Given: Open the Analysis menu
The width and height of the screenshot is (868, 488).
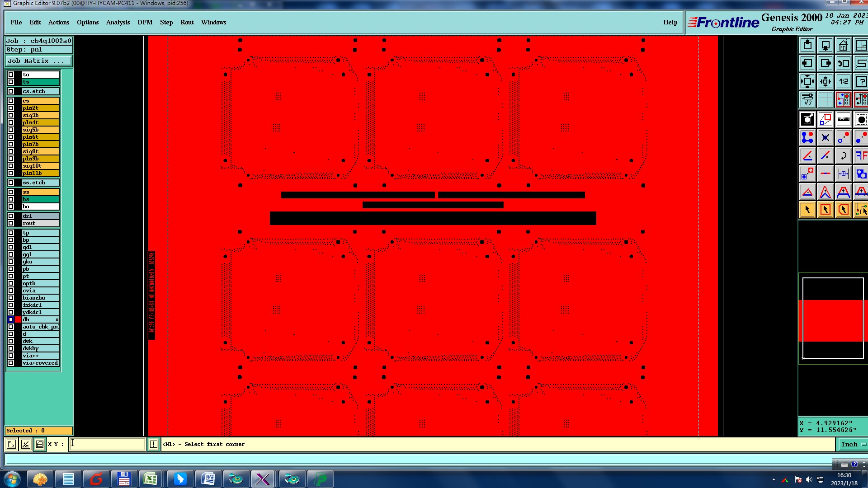Looking at the screenshot, I should point(118,22).
